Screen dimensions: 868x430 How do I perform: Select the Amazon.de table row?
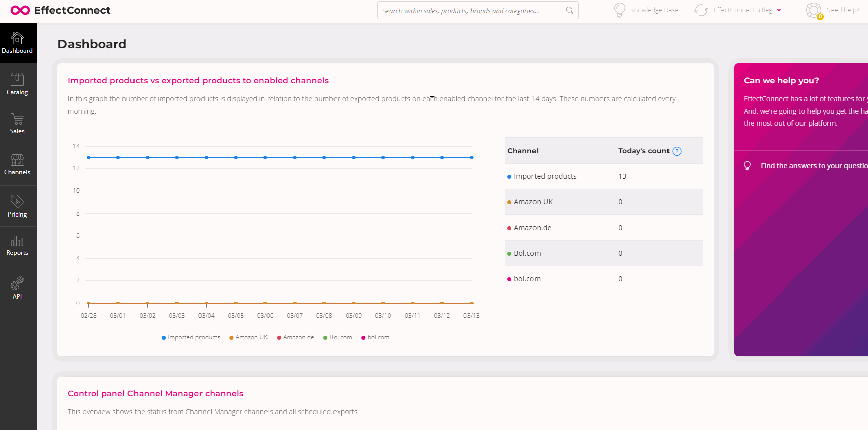pos(604,228)
